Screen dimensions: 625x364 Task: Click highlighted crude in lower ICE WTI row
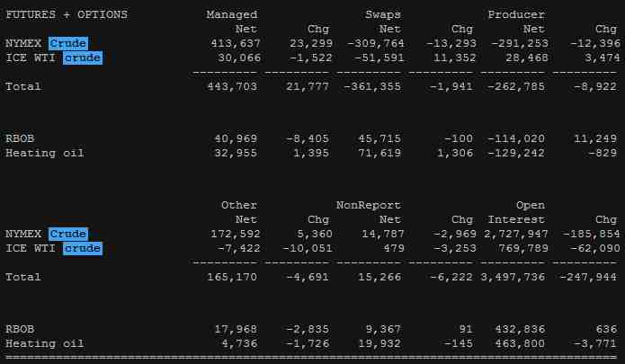(x=83, y=248)
